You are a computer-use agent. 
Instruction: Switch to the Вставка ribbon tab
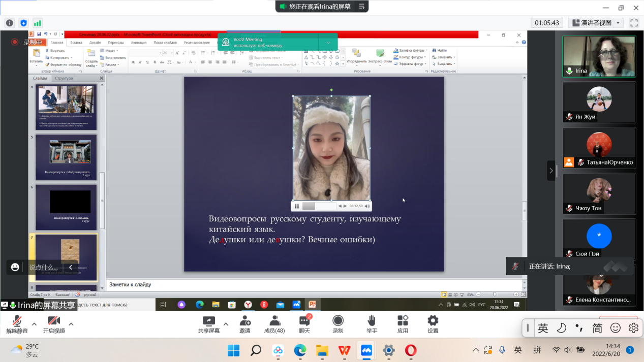point(76,43)
